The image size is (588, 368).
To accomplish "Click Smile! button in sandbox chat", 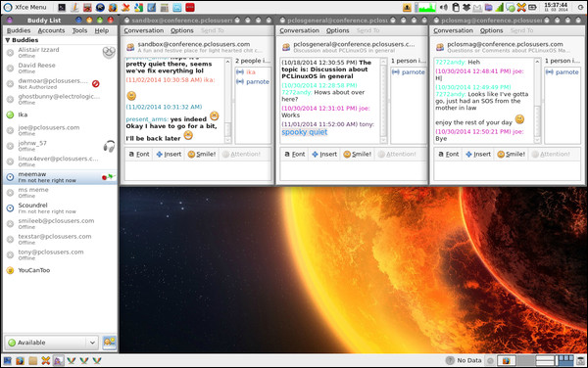I will coord(202,154).
